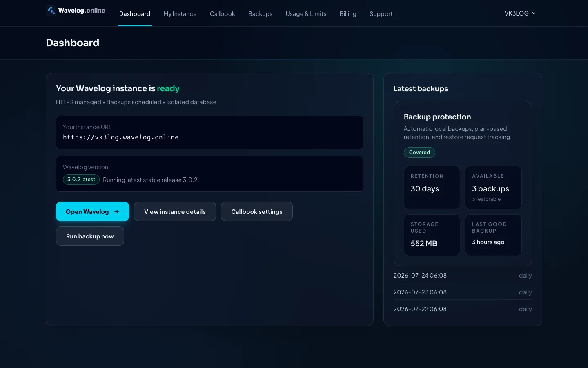The width and height of the screenshot is (588, 368).
Task: Click the green 'ready' status word
Action: pyautogui.click(x=168, y=89)
